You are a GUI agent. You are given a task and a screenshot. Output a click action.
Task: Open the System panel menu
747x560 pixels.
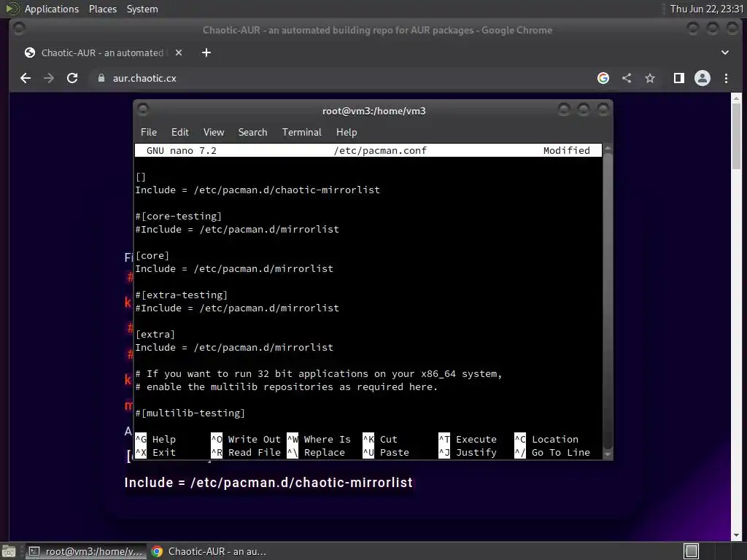(142, 9)
